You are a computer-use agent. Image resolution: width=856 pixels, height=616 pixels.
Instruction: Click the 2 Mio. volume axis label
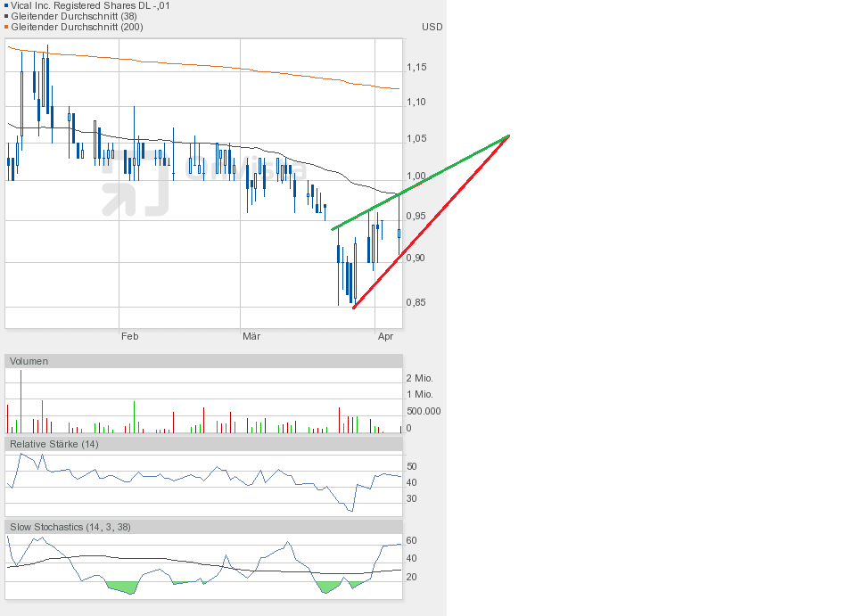tap(419, 378)
